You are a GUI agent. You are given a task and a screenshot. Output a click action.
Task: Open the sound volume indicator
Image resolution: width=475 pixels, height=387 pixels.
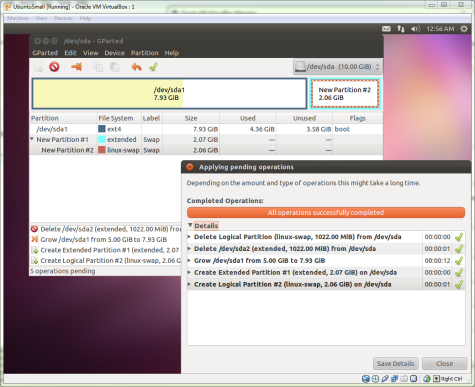point(415,29)
